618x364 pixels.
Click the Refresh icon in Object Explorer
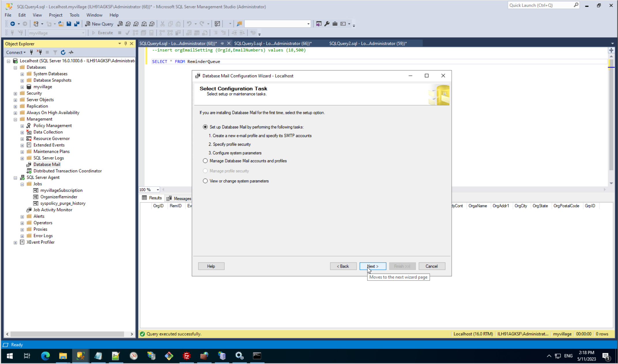(x=63, y=52)
